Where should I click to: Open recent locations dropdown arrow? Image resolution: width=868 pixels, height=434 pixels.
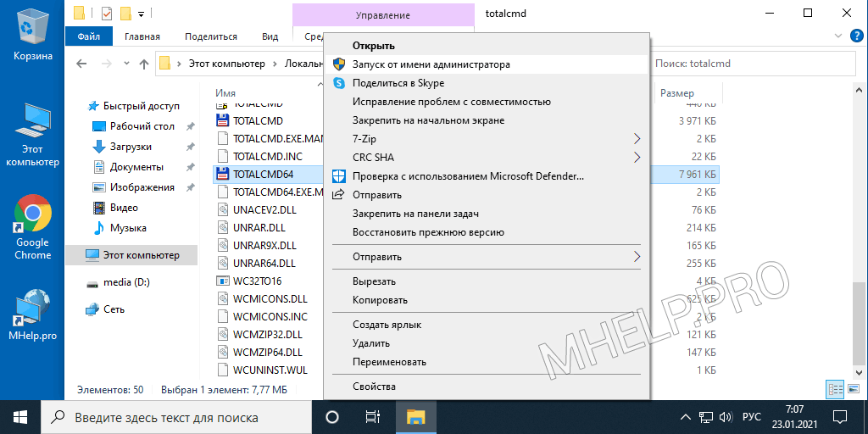pyautogui.click(x=127, y=64)
